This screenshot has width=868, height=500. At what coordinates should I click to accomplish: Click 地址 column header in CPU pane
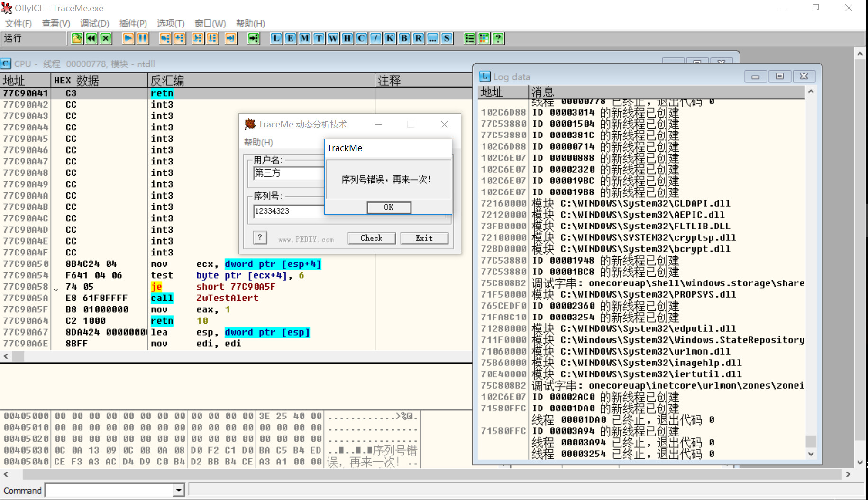(26, 81)
